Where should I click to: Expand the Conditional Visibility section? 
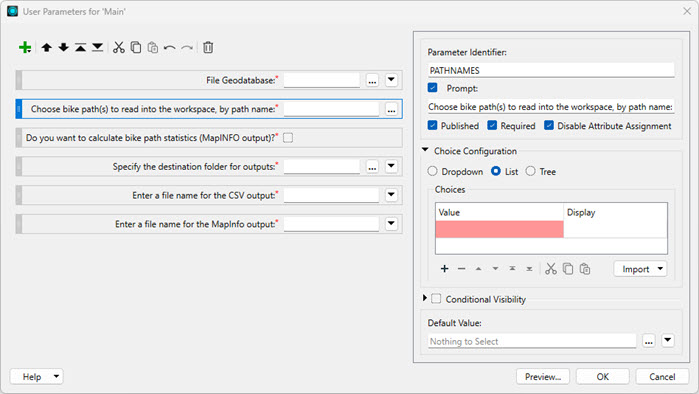425,298
